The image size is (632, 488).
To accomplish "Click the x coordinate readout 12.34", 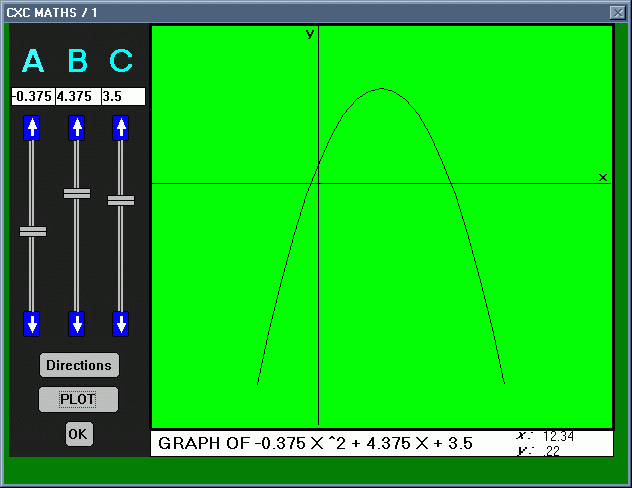I will pyautogui.click(x=558, y=436).
